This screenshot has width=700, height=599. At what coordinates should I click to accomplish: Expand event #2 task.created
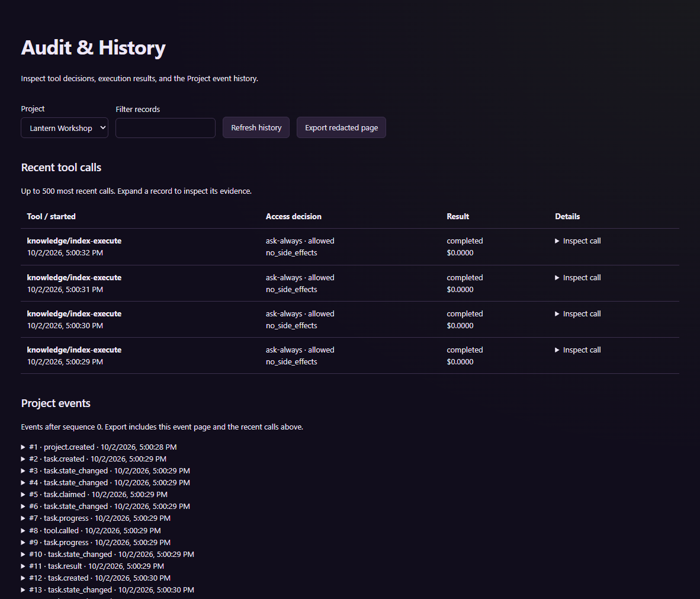tap(94, 459)
